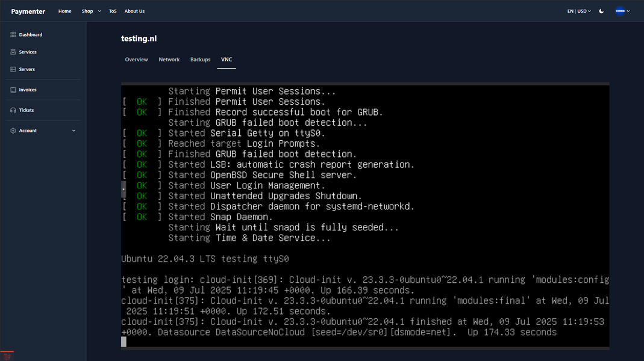This screenshot has height=361, width=644.
Task: Switch to the Network tab
Action: click(169, 60)
